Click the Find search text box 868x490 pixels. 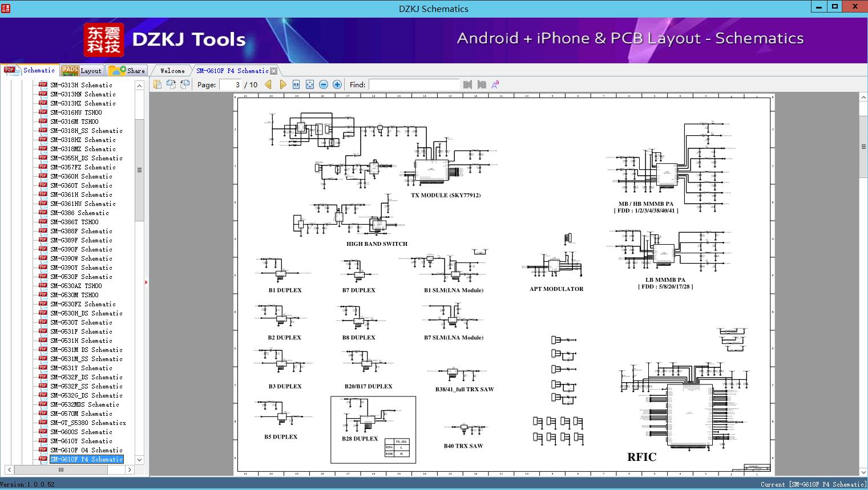coord(414,84)
